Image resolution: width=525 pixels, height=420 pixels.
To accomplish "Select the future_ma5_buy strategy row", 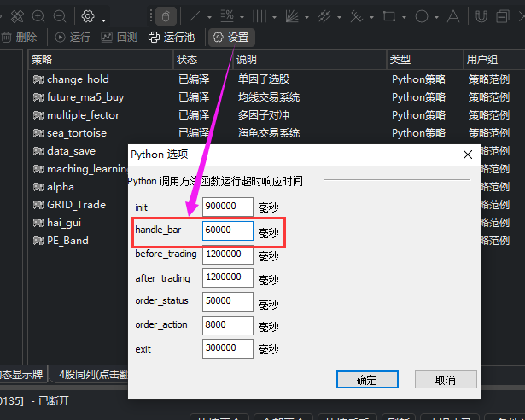I will click(x=277, y=97).
